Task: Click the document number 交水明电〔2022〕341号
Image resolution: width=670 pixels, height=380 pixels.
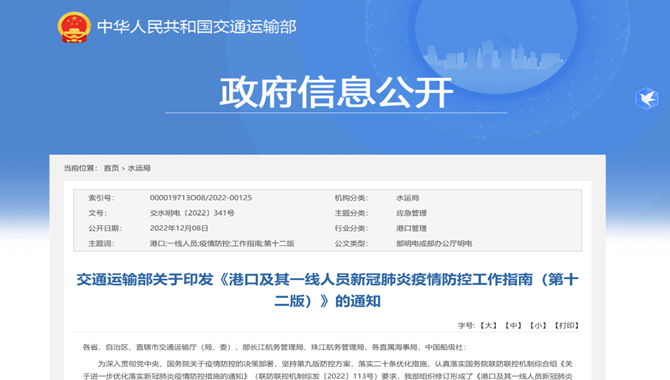Action: tap(192, 213)
